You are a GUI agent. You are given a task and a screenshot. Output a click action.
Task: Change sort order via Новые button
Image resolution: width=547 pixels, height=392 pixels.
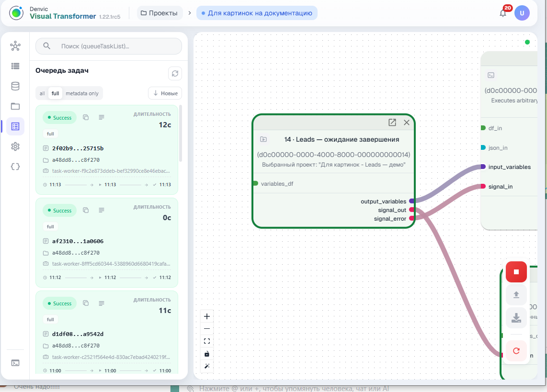165,93
